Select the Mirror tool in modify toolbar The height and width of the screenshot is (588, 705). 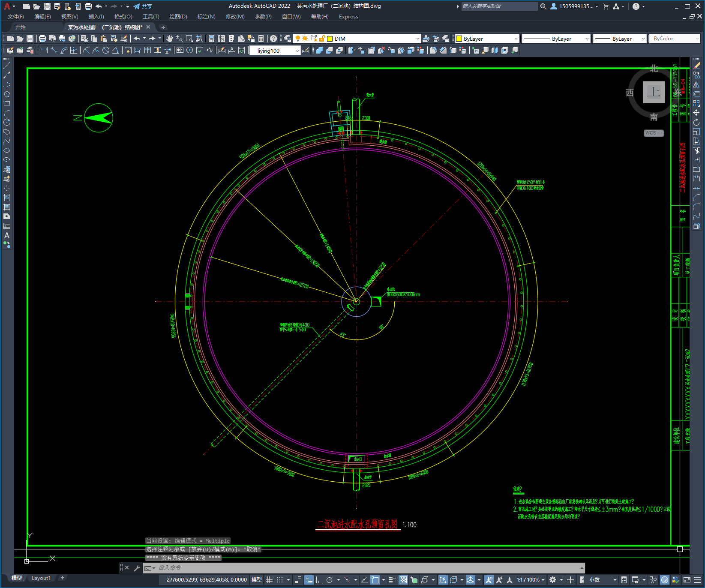696,84
